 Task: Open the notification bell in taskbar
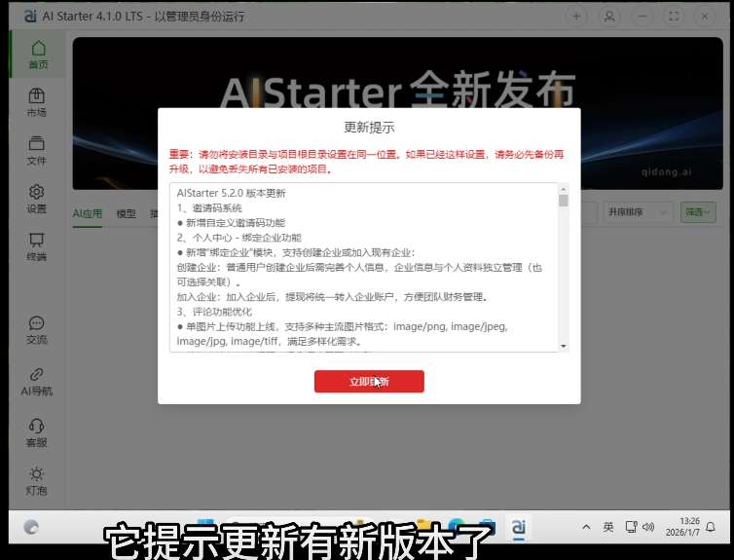(x=710, y=527)
